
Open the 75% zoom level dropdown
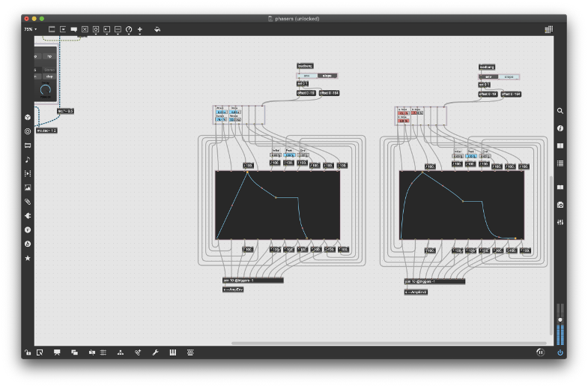pyautogui.click(x=30, y=29)
